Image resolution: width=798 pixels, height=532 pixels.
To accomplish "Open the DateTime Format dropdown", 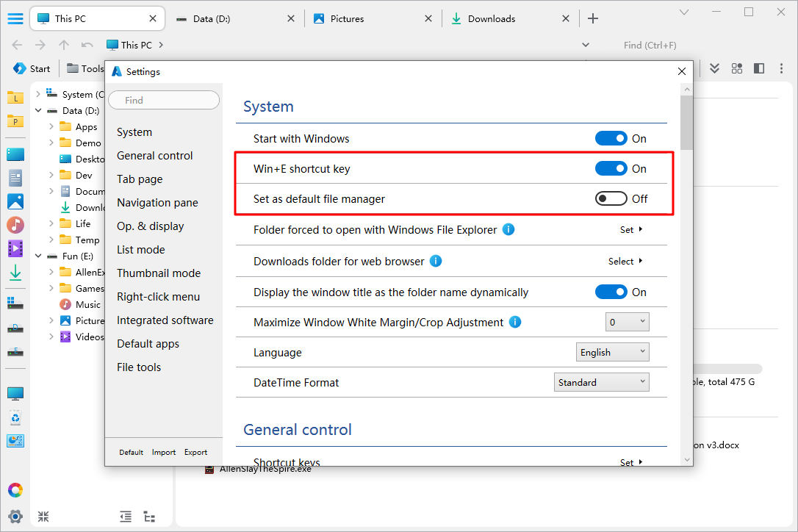I will pyautogui.click(x=601, y=382).
